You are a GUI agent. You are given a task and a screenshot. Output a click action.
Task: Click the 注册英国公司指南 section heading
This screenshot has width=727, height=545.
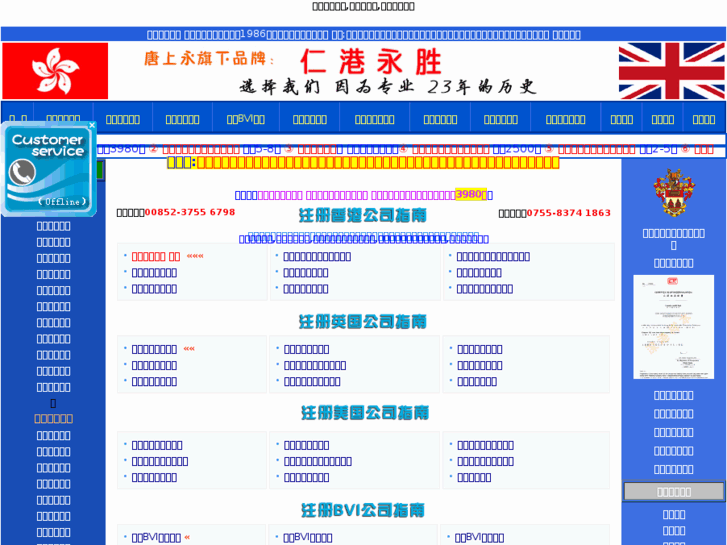click(363, 321)
